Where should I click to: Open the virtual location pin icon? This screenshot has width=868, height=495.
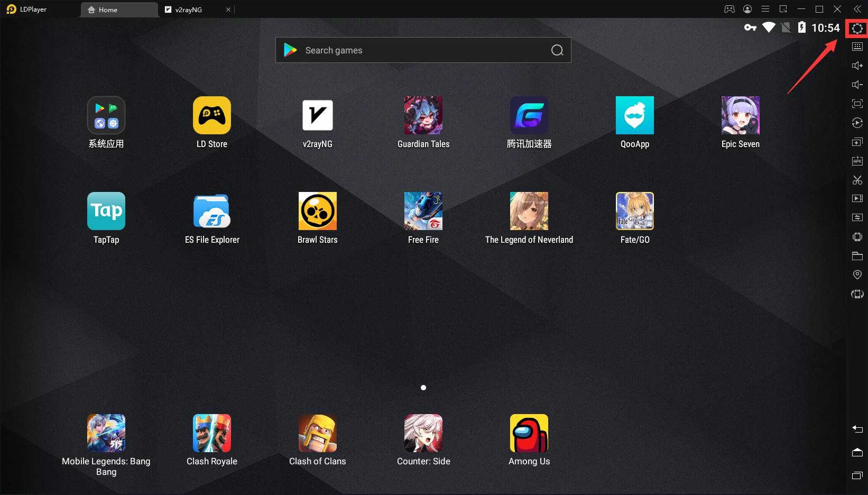tap(857, 274)
